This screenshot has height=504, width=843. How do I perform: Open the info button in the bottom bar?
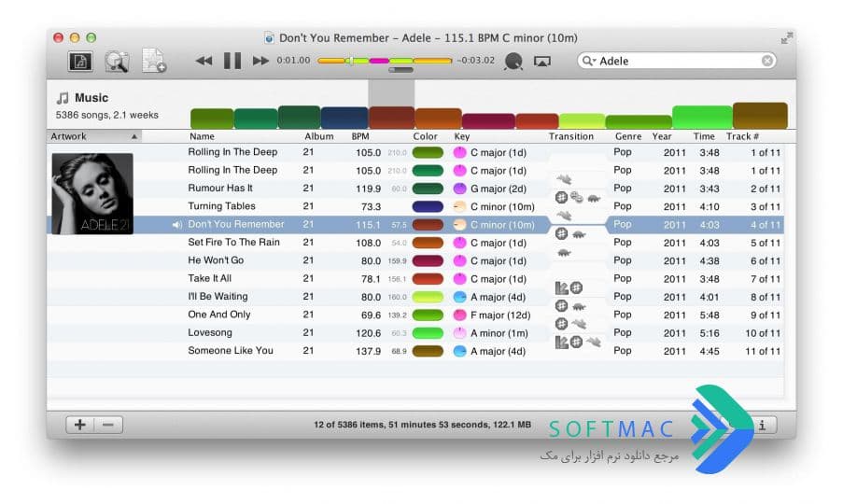(763, 425)
